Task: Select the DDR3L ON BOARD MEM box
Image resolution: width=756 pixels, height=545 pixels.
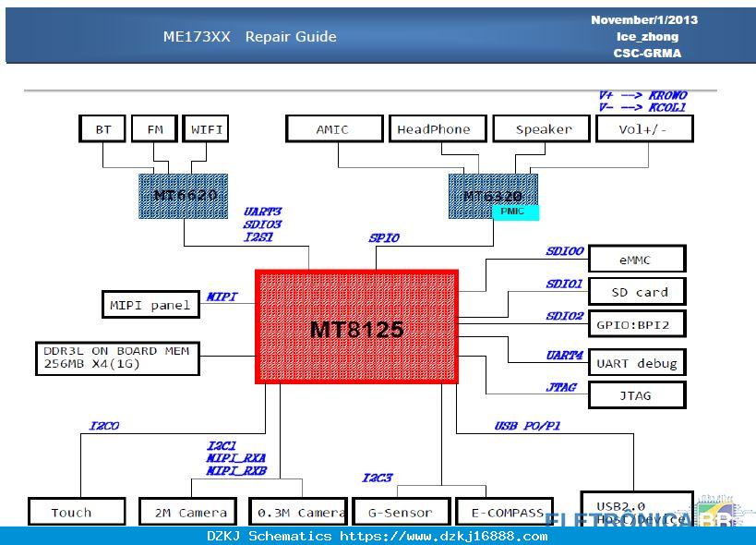Action: pos(117,358)
